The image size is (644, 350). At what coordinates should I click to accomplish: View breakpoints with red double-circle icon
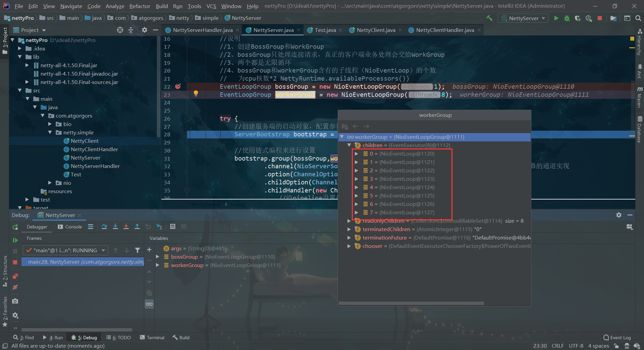[x=15, y=276]
